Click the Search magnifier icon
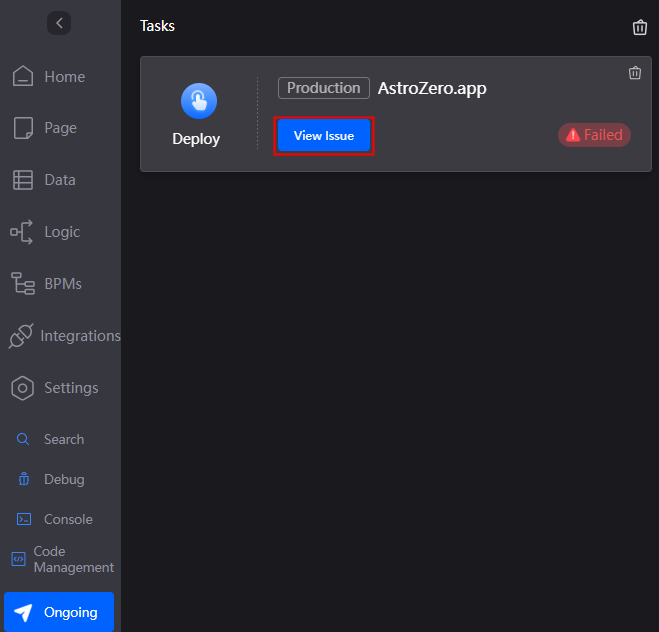 click(23, 439)
